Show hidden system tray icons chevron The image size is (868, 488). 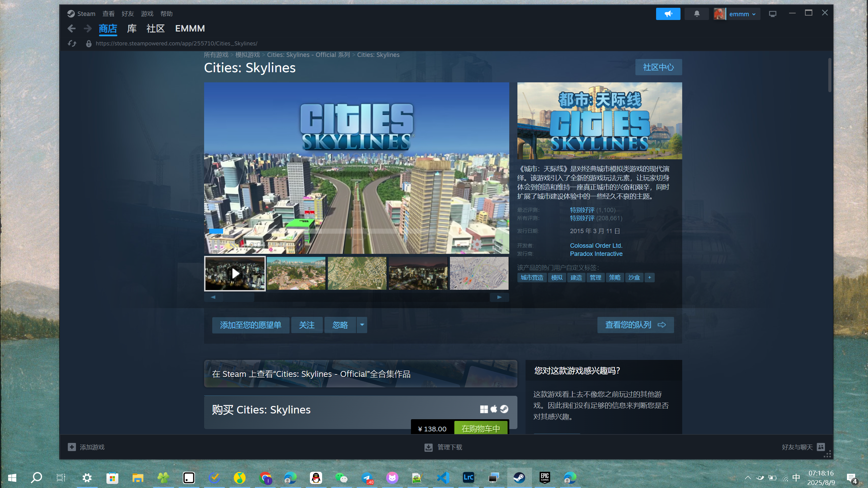[748, 478]
